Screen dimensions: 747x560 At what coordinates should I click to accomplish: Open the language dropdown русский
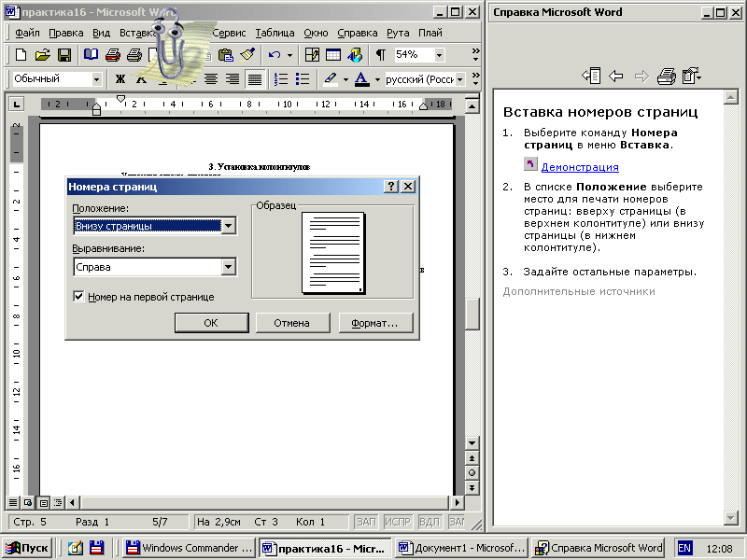click(459, 79)
